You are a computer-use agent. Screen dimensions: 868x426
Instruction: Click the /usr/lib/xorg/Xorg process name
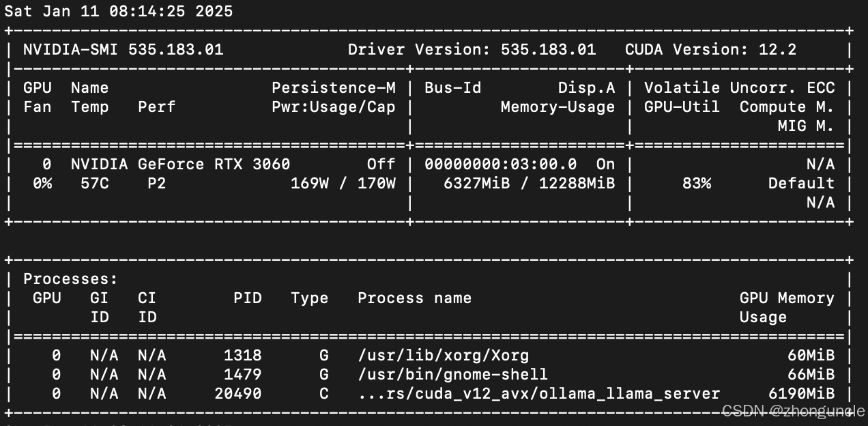click(x=443, y=356)
